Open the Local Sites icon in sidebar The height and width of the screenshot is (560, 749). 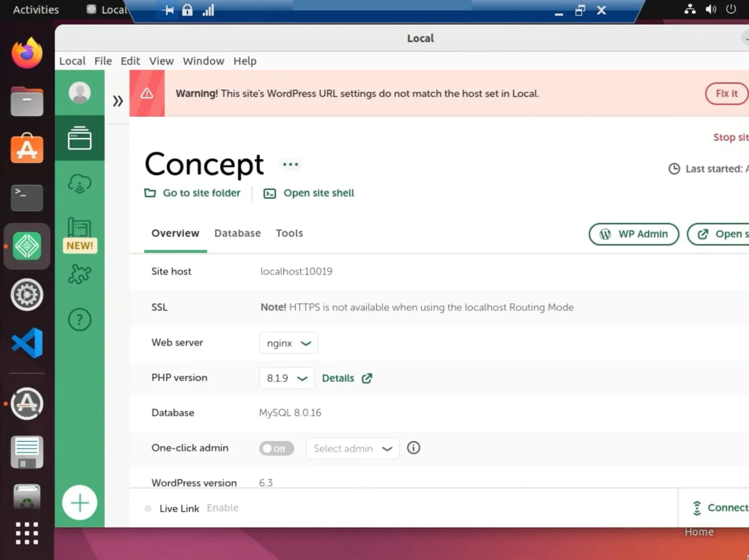(79, 138)
